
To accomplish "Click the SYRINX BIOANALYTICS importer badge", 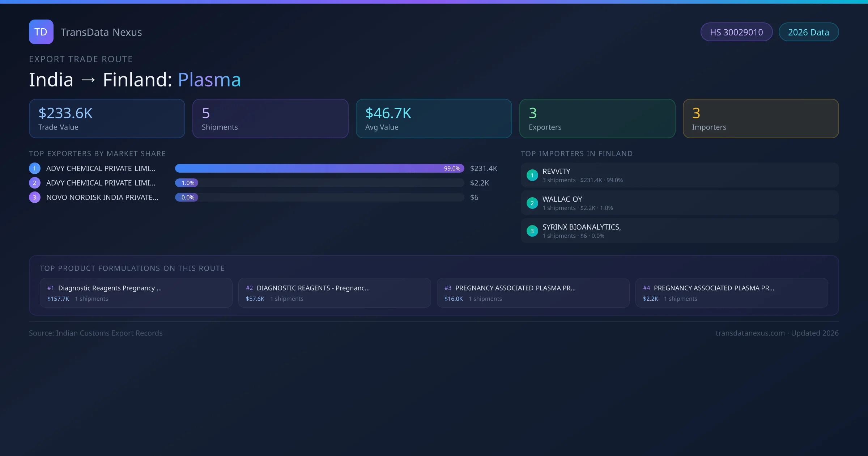I will [532, 231].
